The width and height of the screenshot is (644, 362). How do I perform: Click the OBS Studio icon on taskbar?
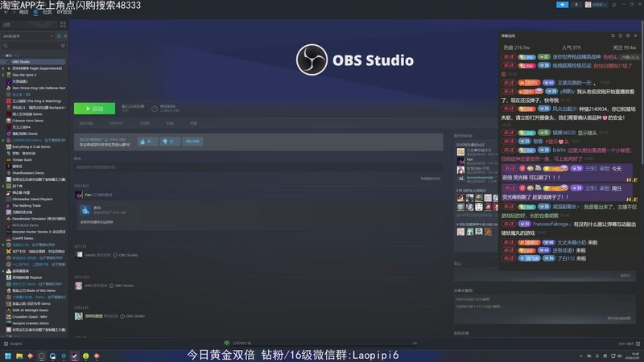click(42, 356)
